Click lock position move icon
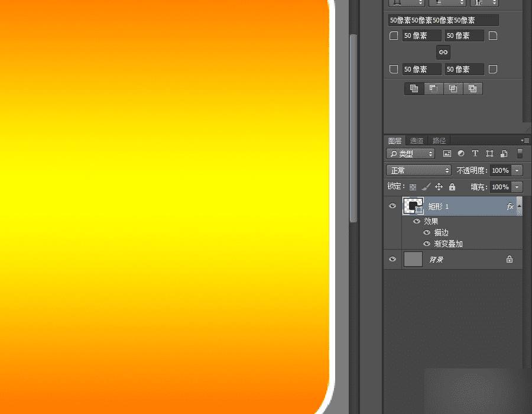 [439, 187]
